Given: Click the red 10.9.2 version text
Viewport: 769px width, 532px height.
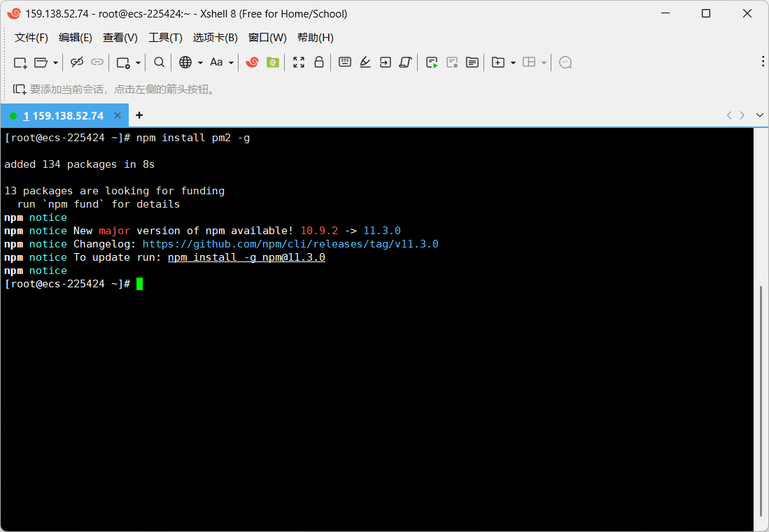Looking at the screenshot, I should pyautogui.click(x=319, y=231).
